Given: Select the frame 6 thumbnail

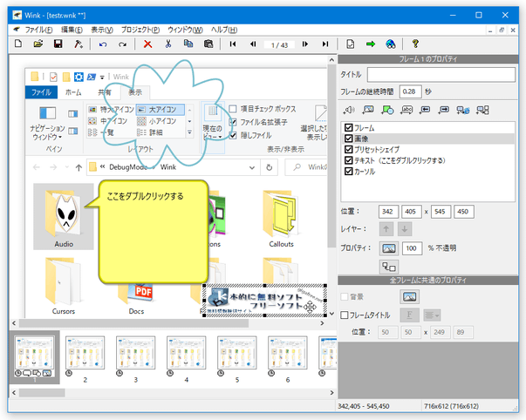Looking at the screenshot, I should coord(288,353).
